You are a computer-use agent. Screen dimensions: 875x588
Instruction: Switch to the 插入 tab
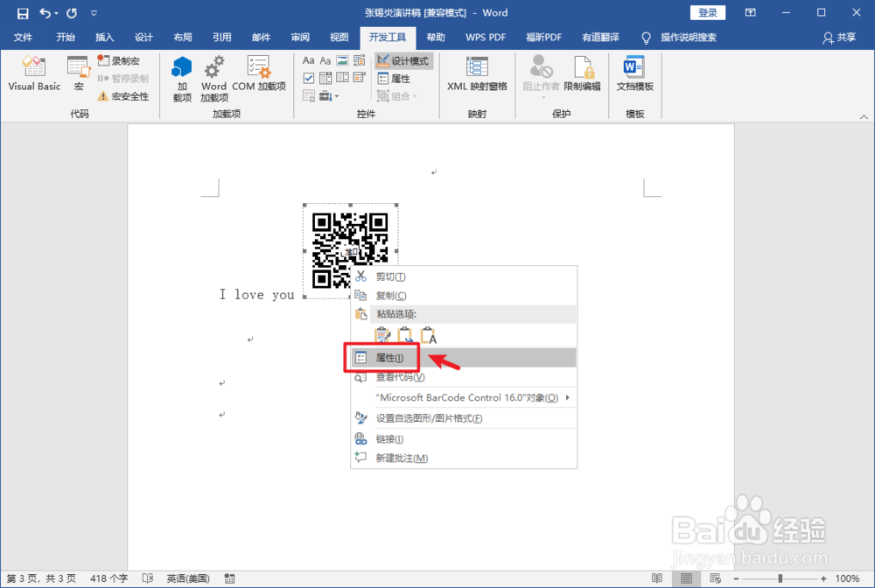coord(104,38)
